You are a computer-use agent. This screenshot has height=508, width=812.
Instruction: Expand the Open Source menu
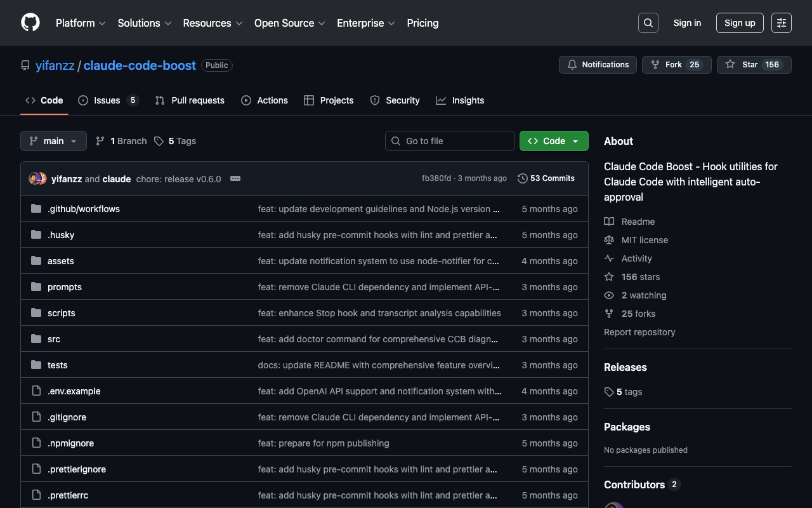click(x=289, y=23)
